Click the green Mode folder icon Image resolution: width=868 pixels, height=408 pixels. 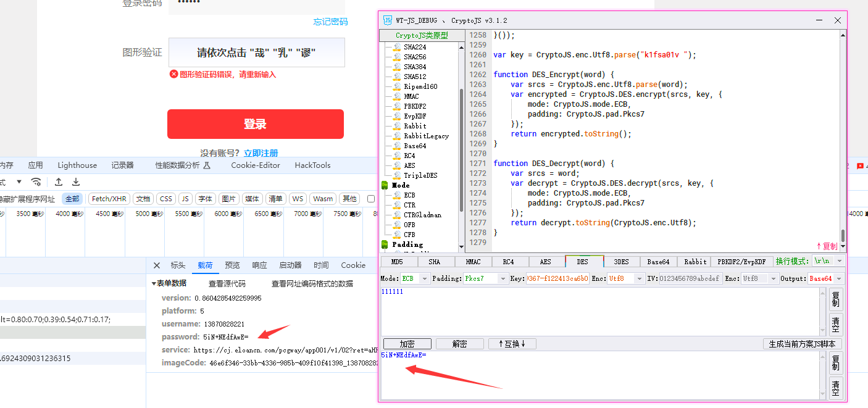click(x=385, y=185)
